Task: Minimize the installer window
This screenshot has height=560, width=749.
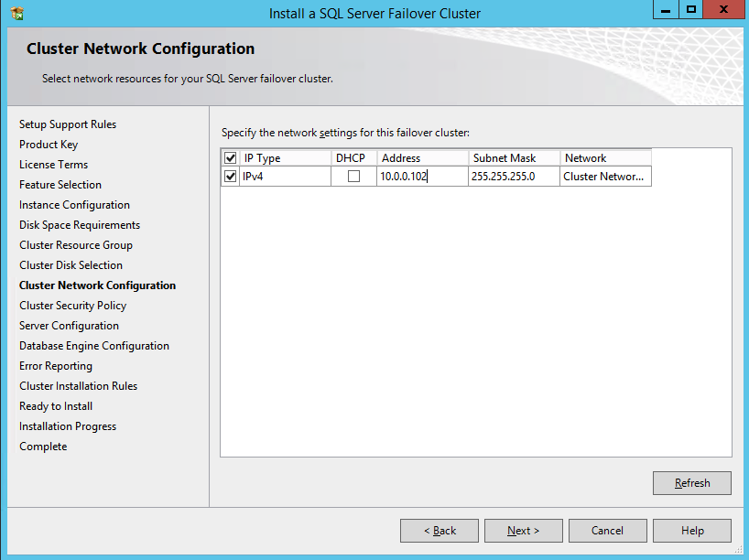Action: [x=666, y=10]
